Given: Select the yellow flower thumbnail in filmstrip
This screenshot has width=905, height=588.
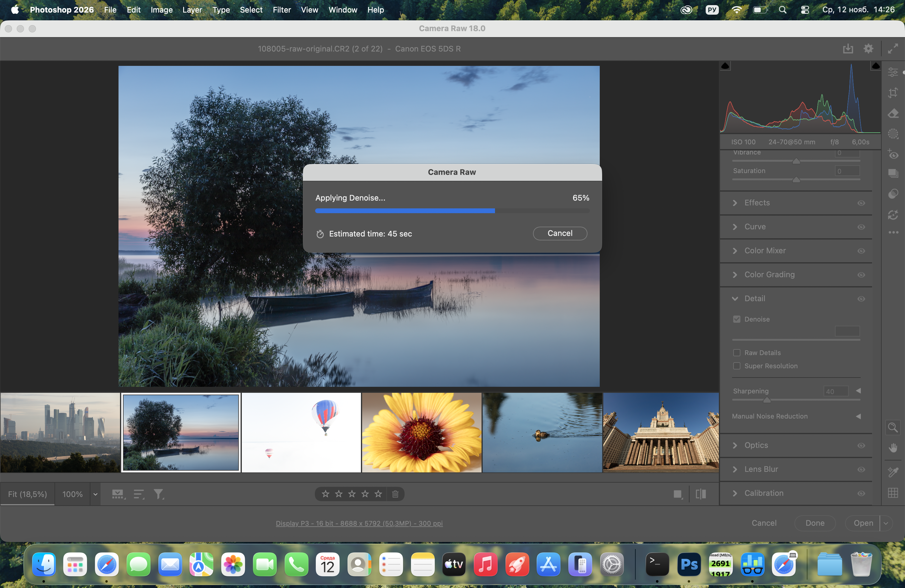Looking at the screenshot, I should pos(421,432).
